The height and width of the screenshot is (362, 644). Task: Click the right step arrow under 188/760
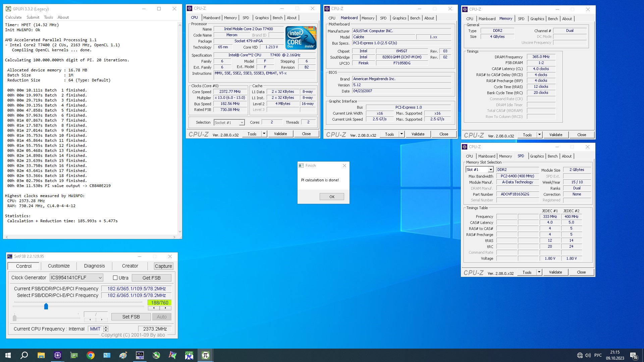pos(165,308)
